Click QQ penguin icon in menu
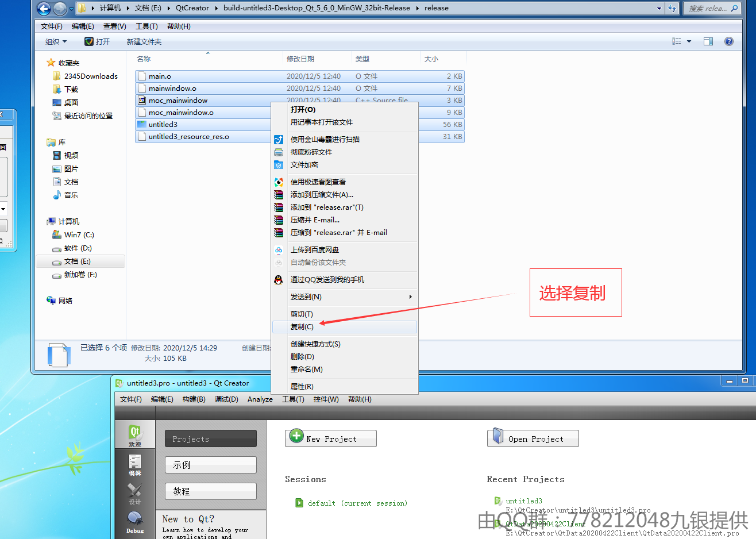This screenshot has height=539, width=756. point(279,280)
